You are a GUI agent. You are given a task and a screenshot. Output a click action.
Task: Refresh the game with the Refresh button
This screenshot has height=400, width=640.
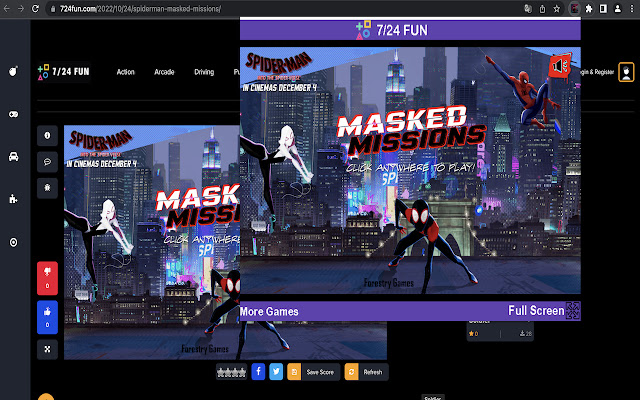tap(366, 372)
